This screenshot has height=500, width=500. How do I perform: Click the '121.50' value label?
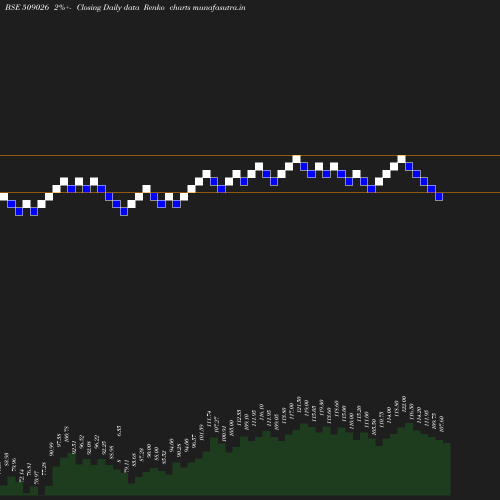click(299, 404)
